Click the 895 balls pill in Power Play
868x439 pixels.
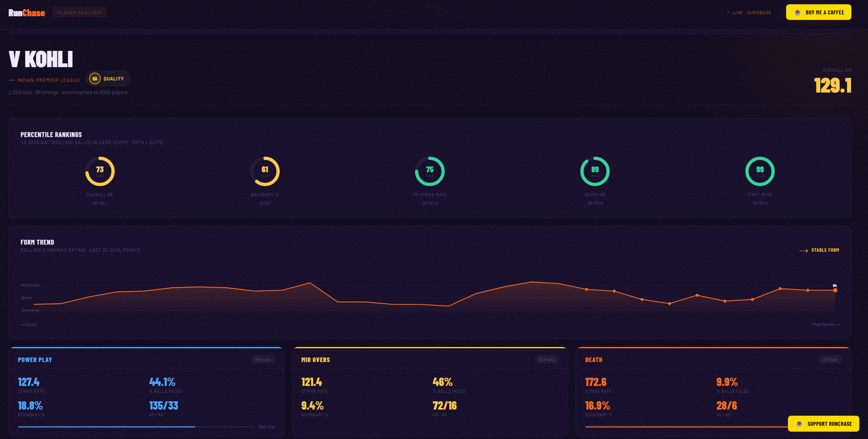(x=263, y=360)
